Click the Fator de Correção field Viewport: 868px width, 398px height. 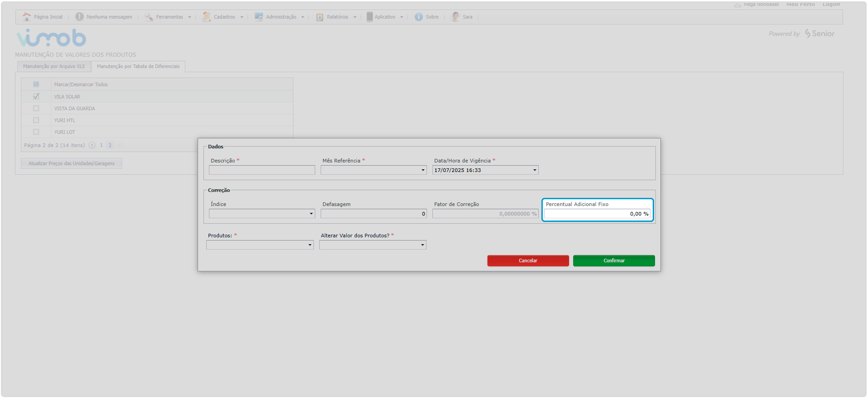pyautogui.click(x=486, y=214)
